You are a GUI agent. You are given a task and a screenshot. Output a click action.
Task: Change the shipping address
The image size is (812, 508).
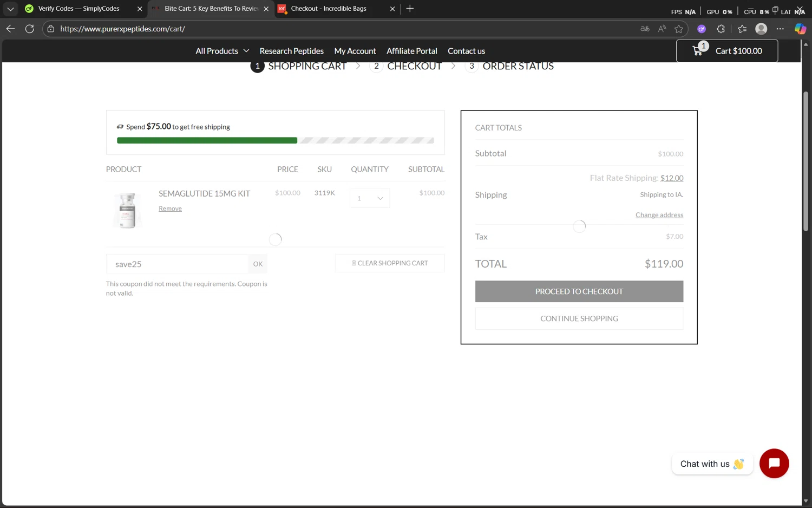659,215
